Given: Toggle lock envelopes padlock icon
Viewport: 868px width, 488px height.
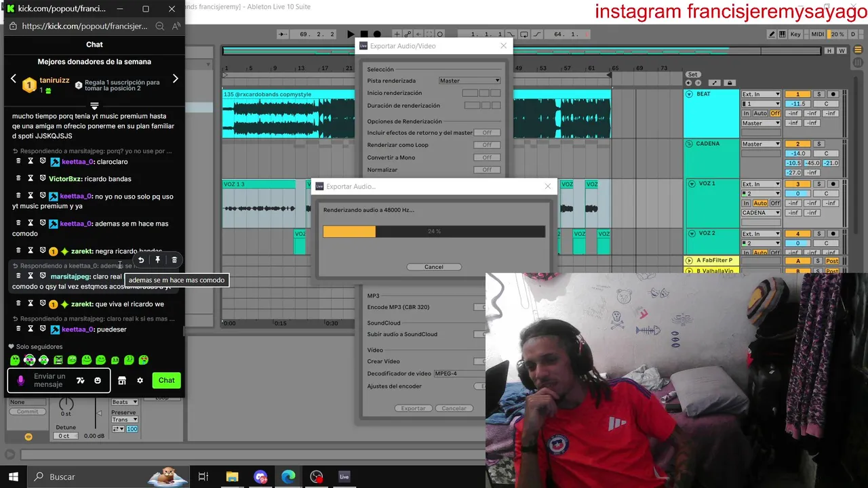Looking at the screenshot, I should 730,83.
